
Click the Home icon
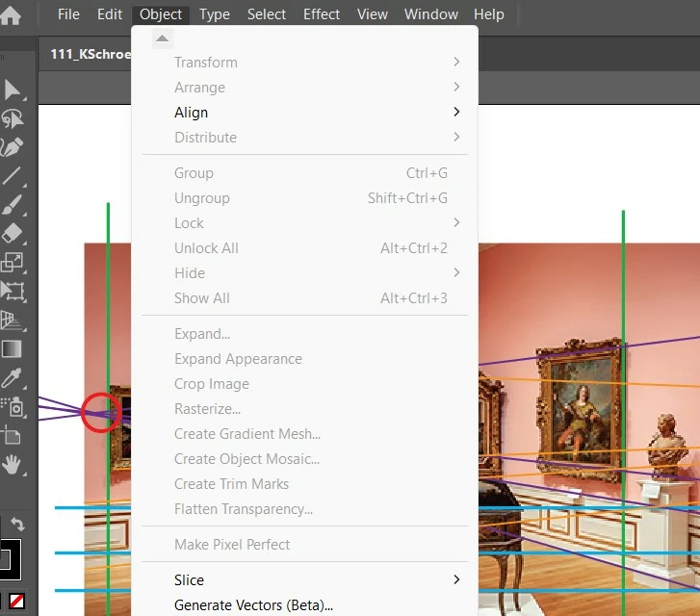11,14
